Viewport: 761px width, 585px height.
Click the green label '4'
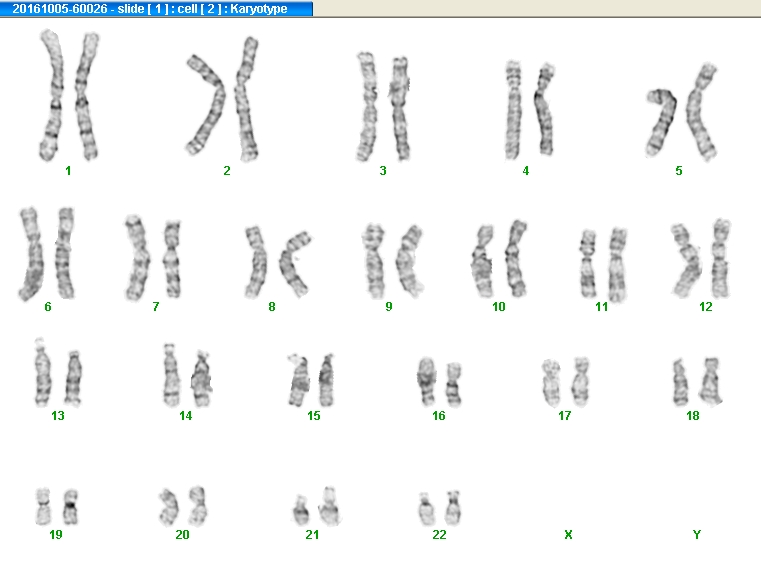pos(526,171)
